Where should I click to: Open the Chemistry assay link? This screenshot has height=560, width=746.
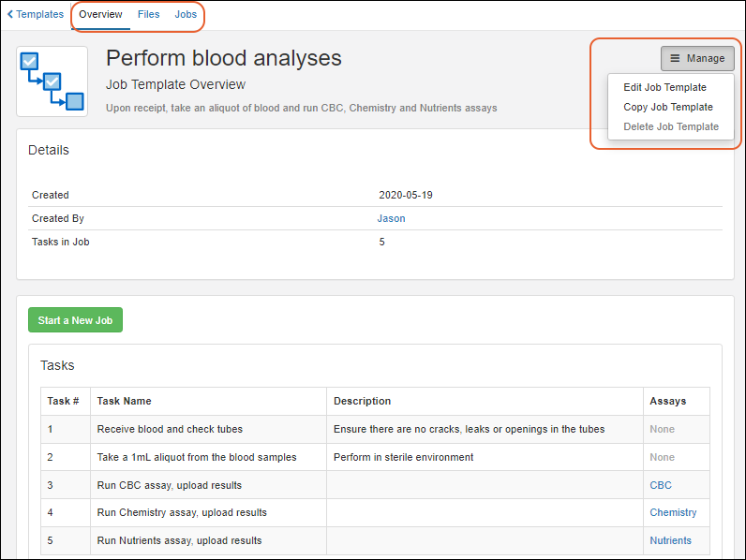(673, 512)
